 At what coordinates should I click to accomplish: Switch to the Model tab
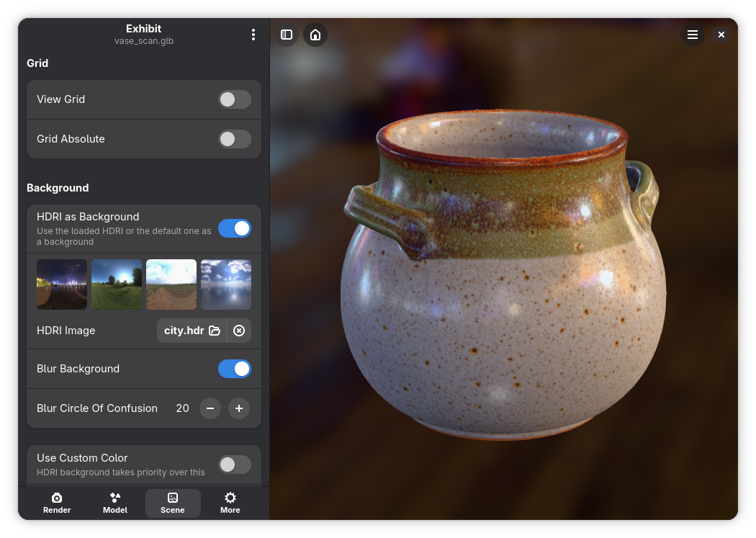tap(114, 503)
